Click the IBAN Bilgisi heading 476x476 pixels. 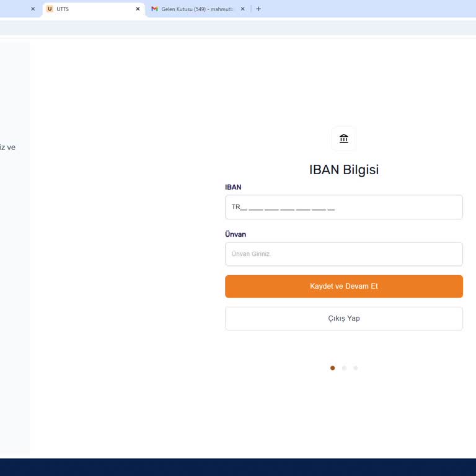coord(343,170)
